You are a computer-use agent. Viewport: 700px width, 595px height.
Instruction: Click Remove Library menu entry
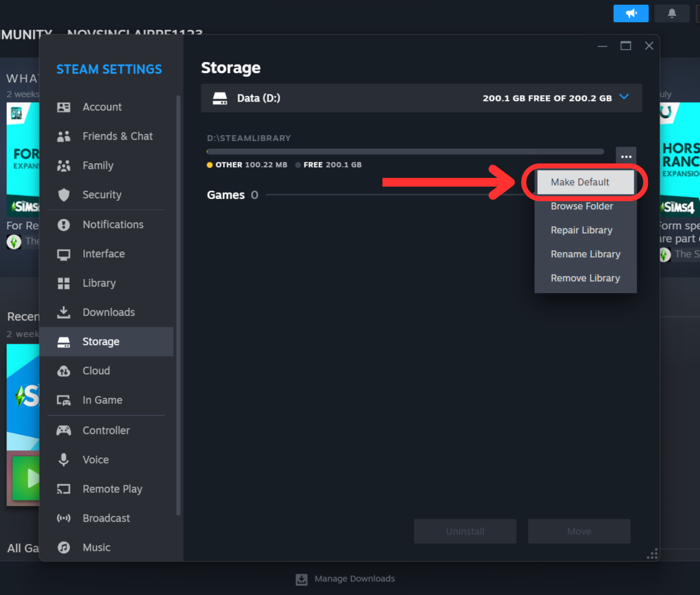pyautogui.click(x=585, y=278)
